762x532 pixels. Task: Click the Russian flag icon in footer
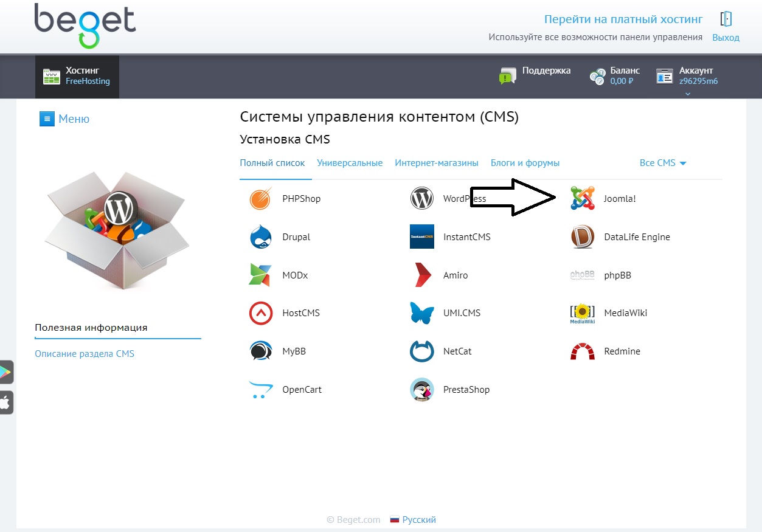394,520
